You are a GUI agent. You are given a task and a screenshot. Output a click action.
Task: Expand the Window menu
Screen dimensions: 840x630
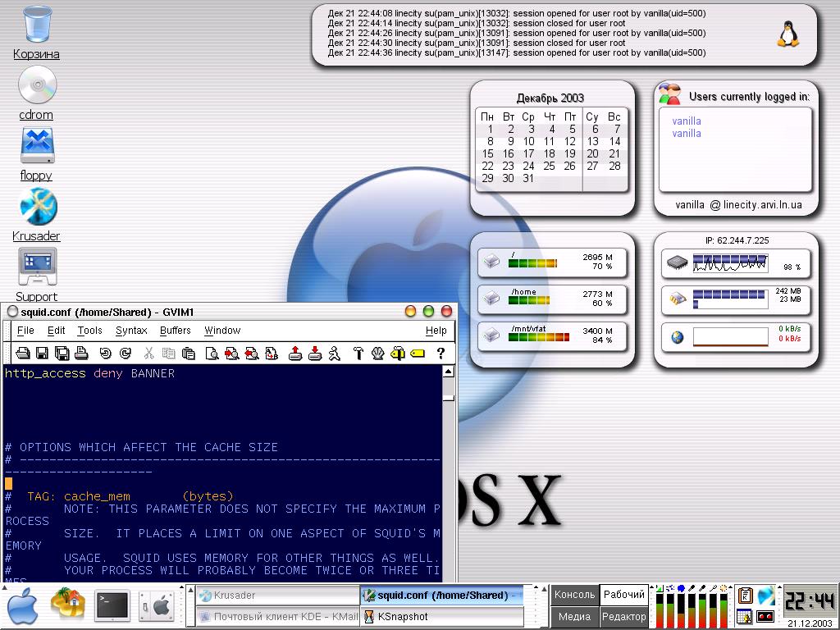point(222,331)
